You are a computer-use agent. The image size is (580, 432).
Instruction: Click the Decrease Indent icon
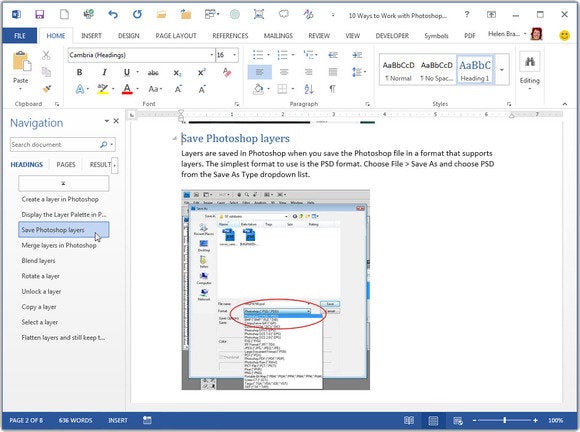pos(333,55)
